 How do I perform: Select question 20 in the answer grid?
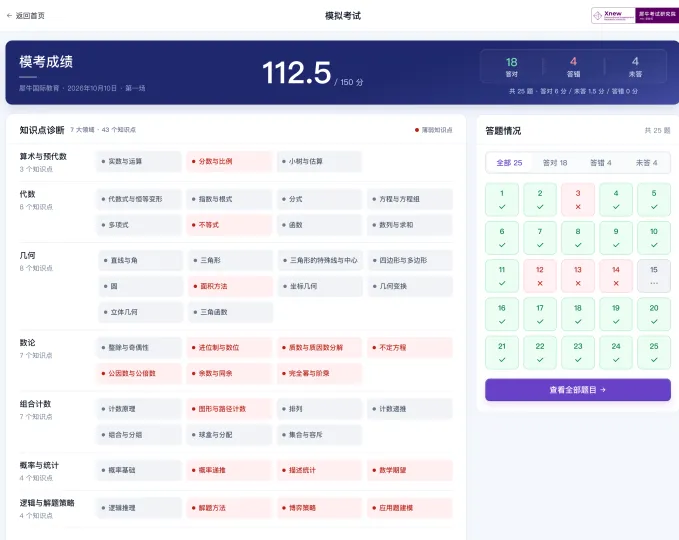pyautogui.click(x=654, y=314)
